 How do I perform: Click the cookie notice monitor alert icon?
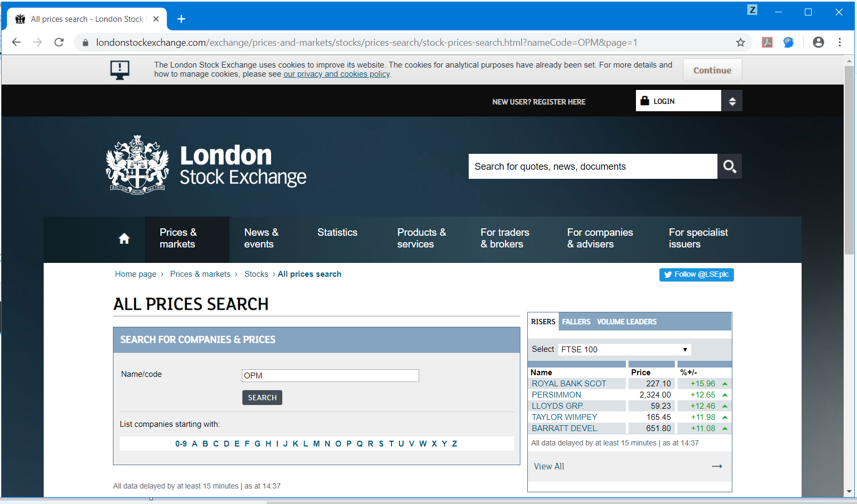click(x=120, y=70)
